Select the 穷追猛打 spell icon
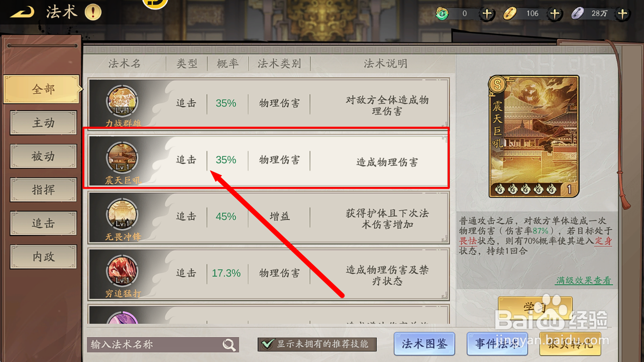644x362 pixels. [122, 271]
